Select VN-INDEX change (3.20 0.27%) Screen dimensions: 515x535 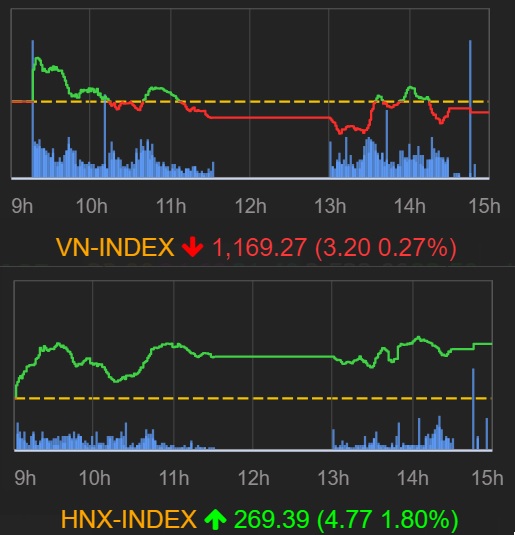click(x=386, y=247)
